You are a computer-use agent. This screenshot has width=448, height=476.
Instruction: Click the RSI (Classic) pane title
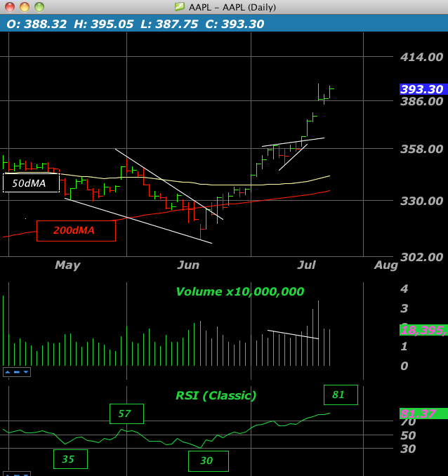point(216,395)
